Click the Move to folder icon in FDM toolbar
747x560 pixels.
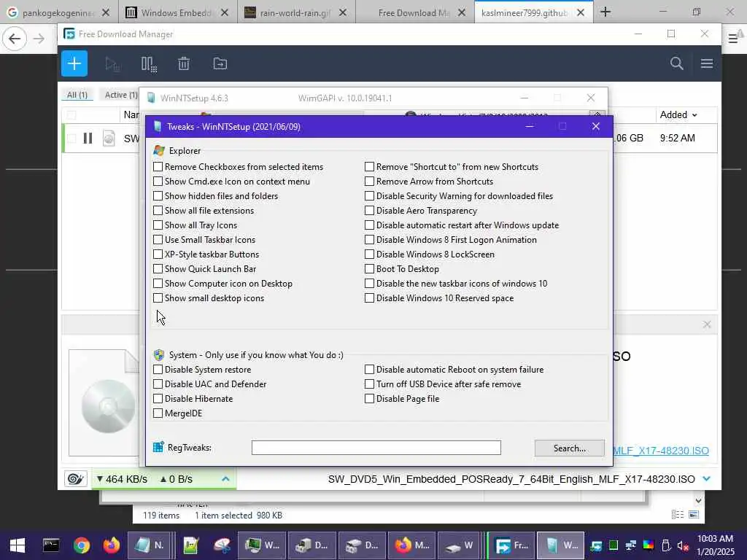pyautogui.click(x=220, y=63)
